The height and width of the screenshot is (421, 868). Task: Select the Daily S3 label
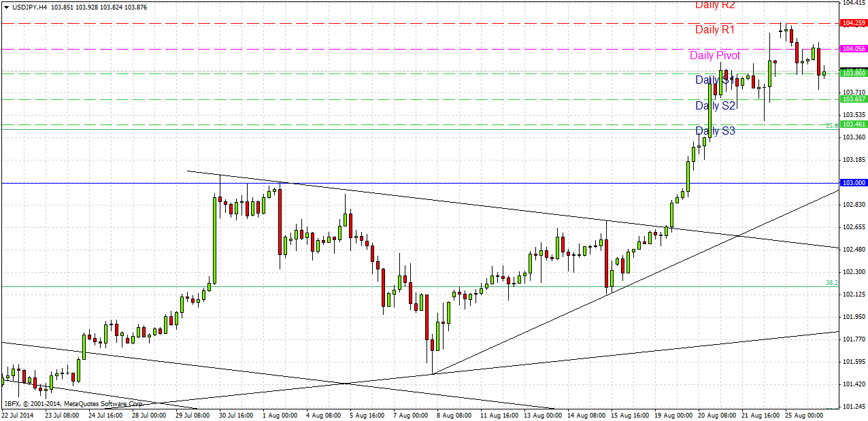[x=715, y=131]
